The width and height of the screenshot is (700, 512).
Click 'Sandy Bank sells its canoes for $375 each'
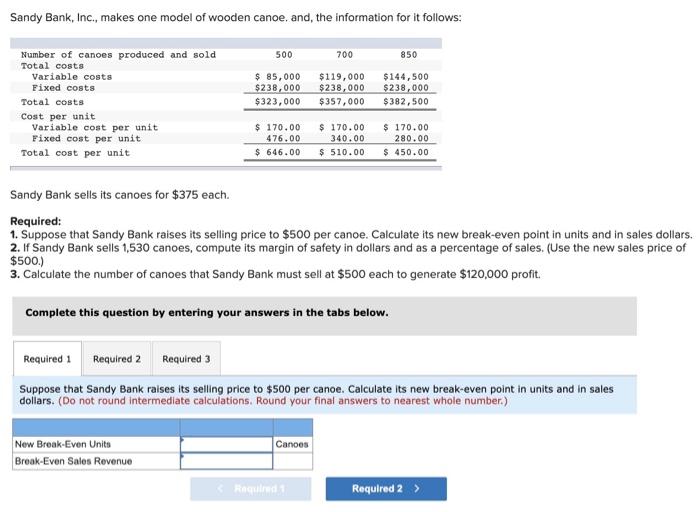coord(120,195)
